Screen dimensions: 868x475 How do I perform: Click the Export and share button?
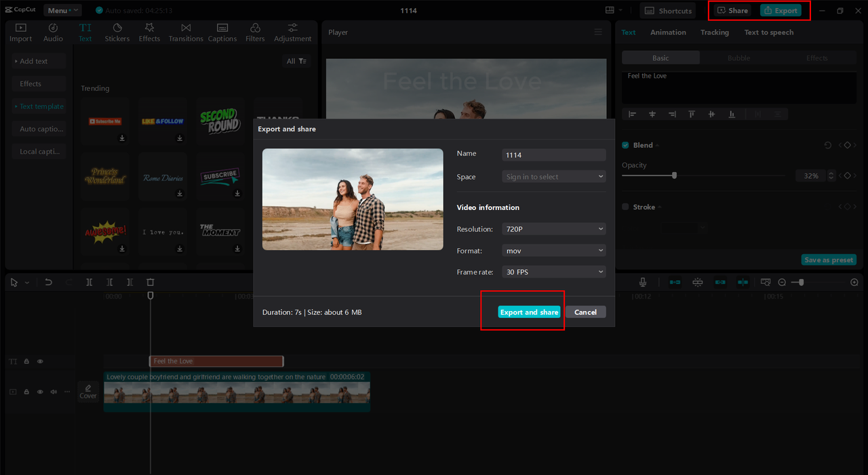[x=529, y=312]
